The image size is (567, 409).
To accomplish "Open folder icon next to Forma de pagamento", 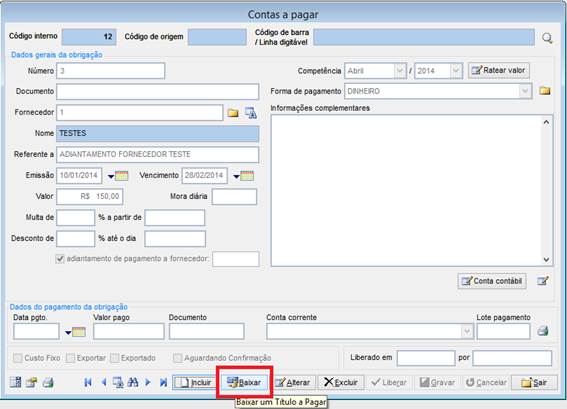I will [x=545, y=91].
